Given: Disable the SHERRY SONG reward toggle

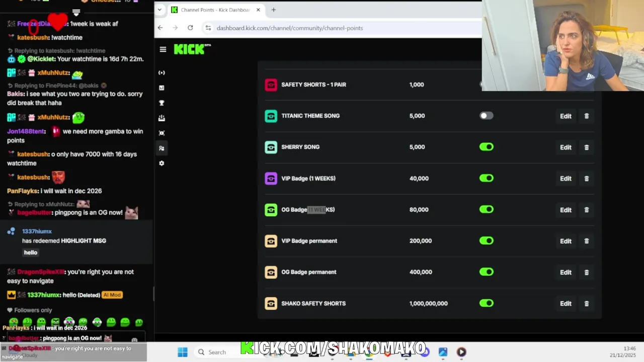Looking at the screenshot, I should (x=486, y=147).
